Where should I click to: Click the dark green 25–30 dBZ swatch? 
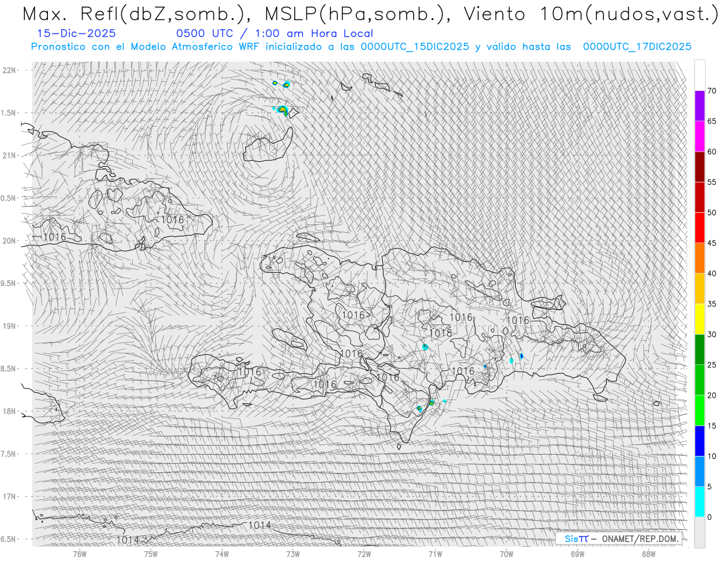(x=699, y=349)
